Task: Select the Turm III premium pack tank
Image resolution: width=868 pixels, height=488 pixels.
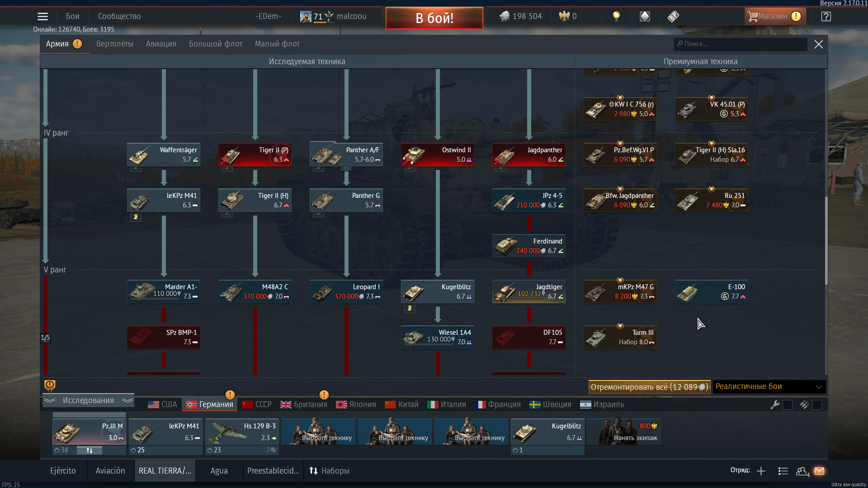Action: 620,337
